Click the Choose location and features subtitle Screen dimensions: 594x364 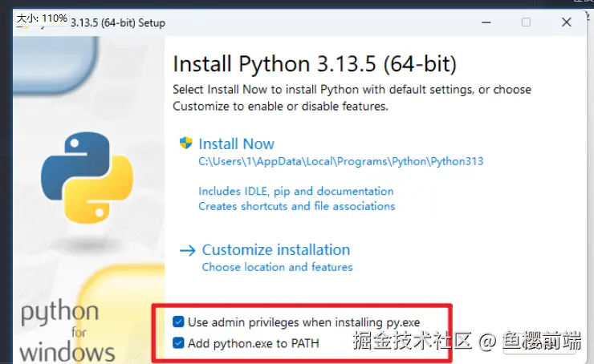277,267
